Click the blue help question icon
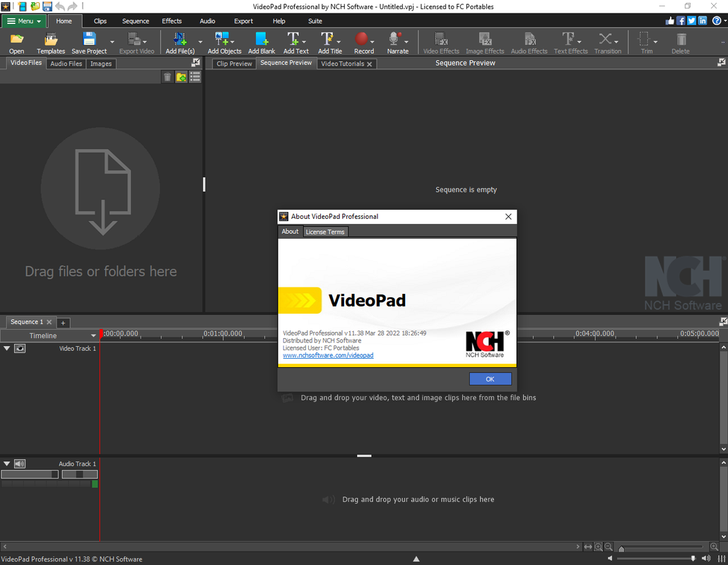The height and width of the screenshot is (565, 728). [717, 20]
